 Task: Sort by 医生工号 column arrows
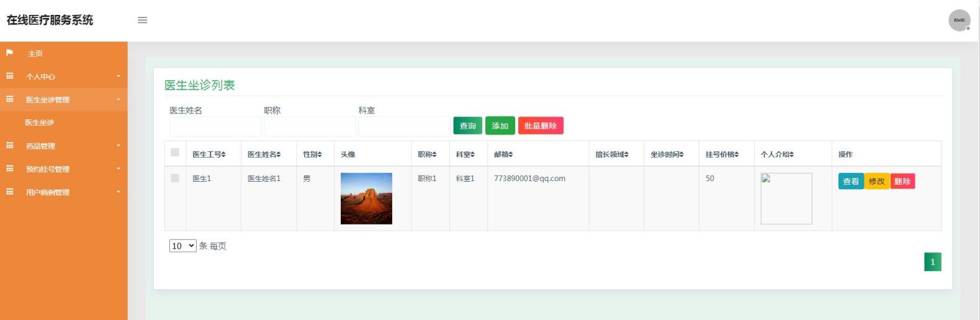coord(223,154)
